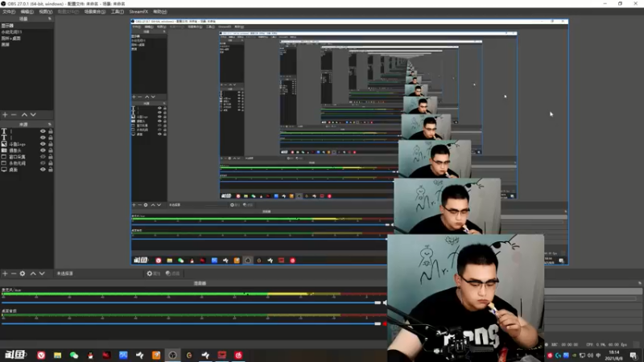Screen dimensions: 644x362
Task: Open WeChat from the taskbar
Action: click(74, 355)
